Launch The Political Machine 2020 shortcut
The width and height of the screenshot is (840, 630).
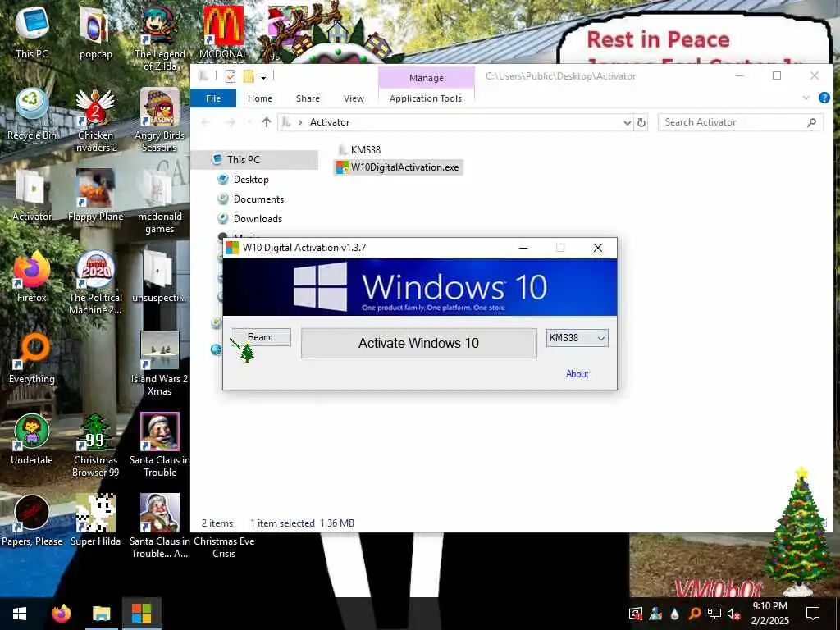point(95,283)
